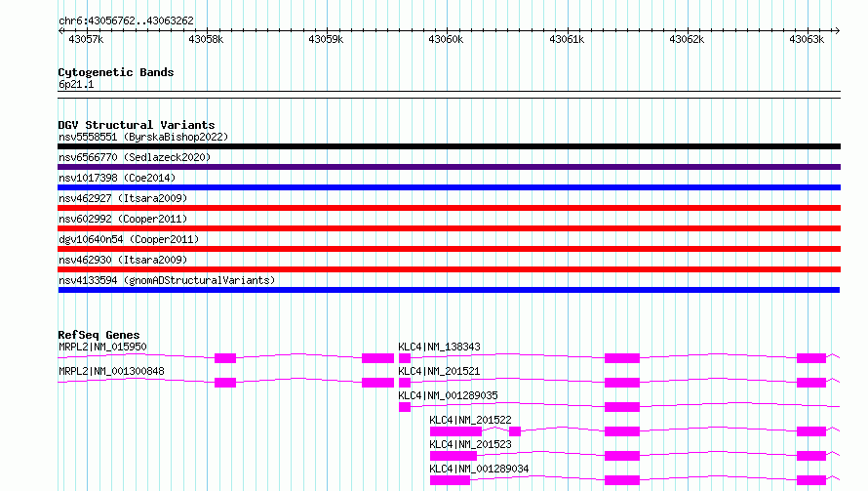Open the KLC4|NM_201521 transcript label
868x491 pixels.
pos(439,371)
